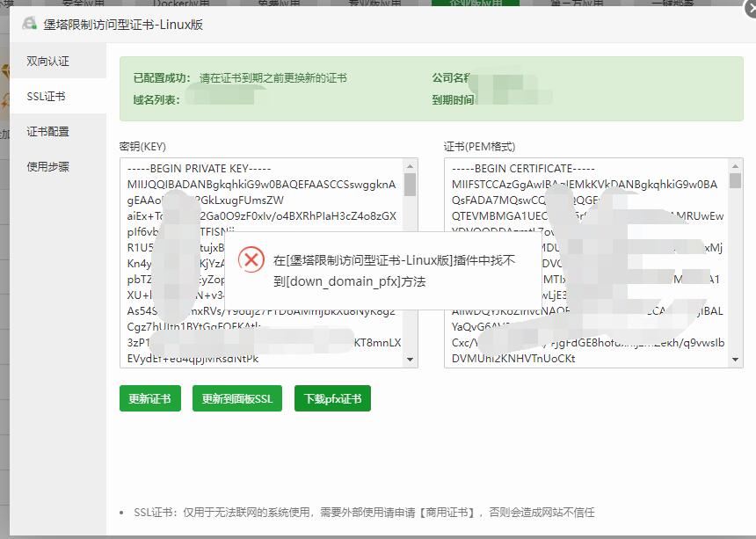Select the SSL证书 sidebar tab
This screenshot has width=756, height=539.
click(x=58, y=97)
